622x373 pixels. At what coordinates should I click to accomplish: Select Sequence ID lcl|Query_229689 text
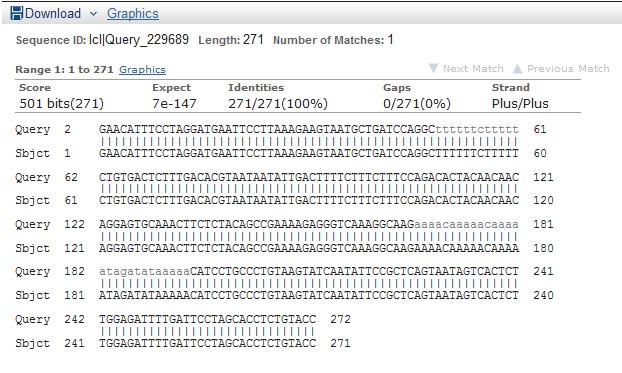(x=139, y=40)
